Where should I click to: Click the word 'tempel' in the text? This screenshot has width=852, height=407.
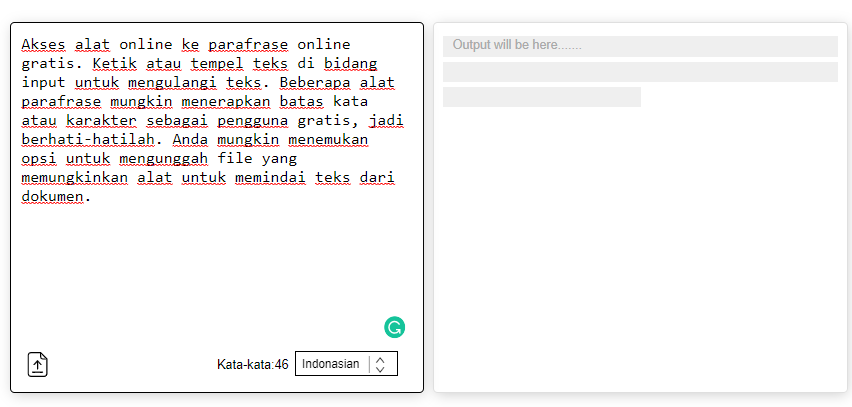[217, 63]
